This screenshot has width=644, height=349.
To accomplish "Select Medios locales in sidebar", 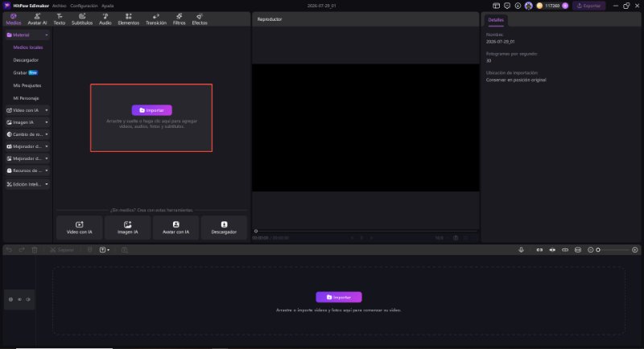I will 28,47.
